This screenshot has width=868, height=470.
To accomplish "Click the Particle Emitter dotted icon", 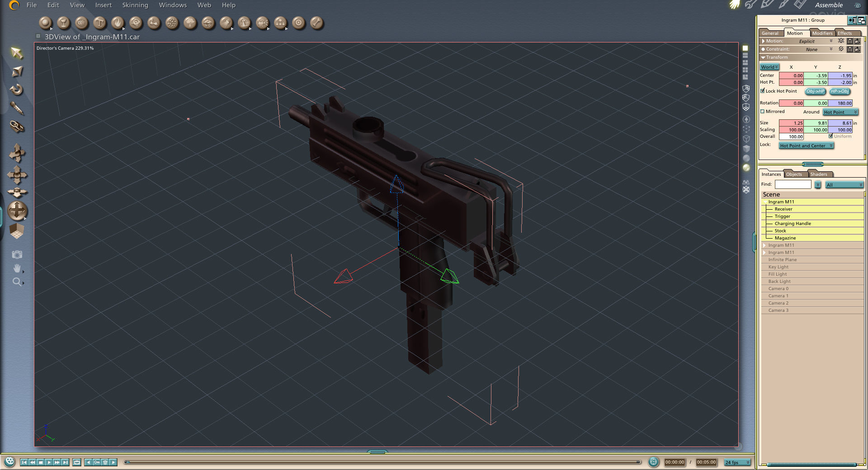I will (172, 23).
